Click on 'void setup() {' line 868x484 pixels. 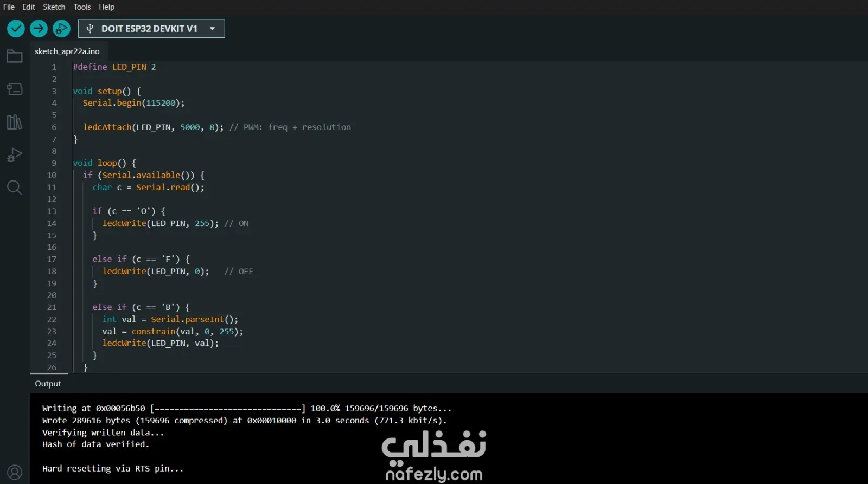pos(107,91)
